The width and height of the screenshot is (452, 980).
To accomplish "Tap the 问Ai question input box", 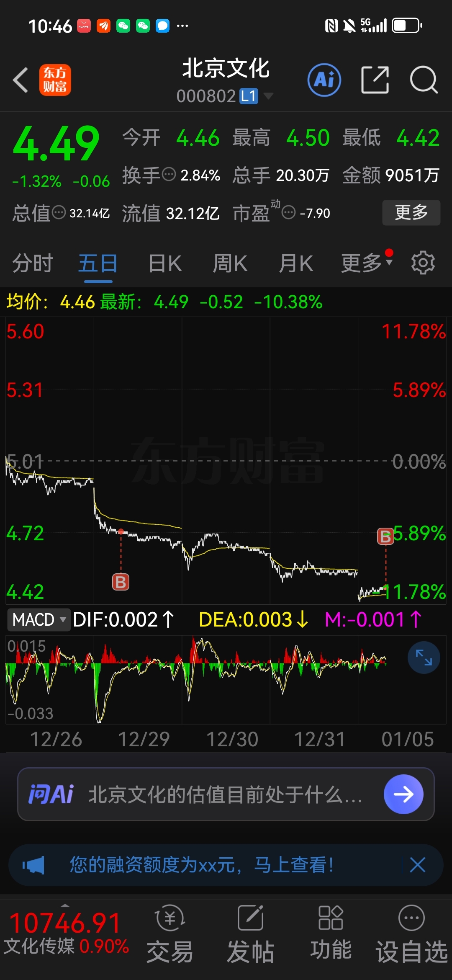I will tap(226, 794).
